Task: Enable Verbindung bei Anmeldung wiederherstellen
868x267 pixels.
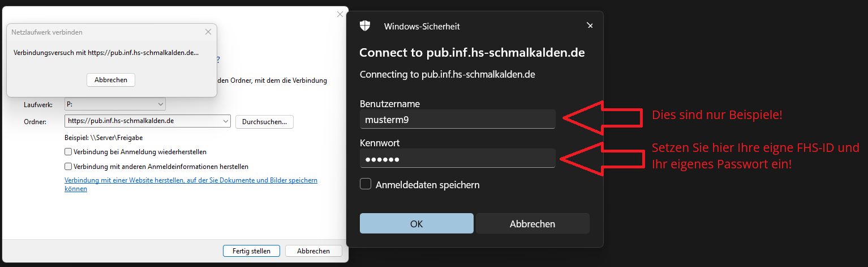Action: pos(68,152)
